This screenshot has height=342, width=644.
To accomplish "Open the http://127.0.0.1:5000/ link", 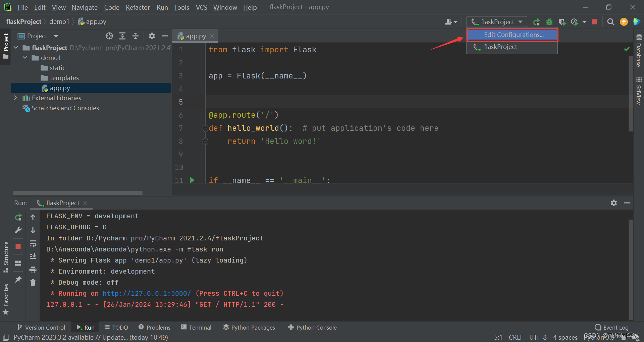I will 147,293.
